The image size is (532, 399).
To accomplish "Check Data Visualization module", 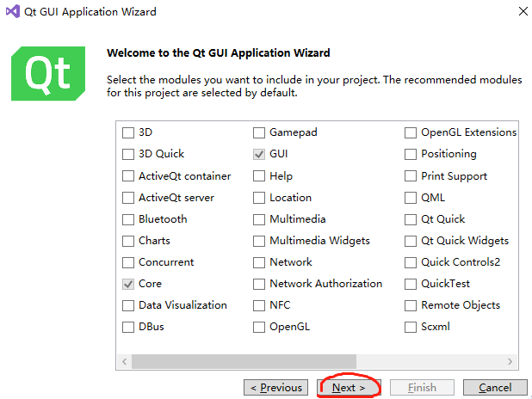I will coord(128,305).
